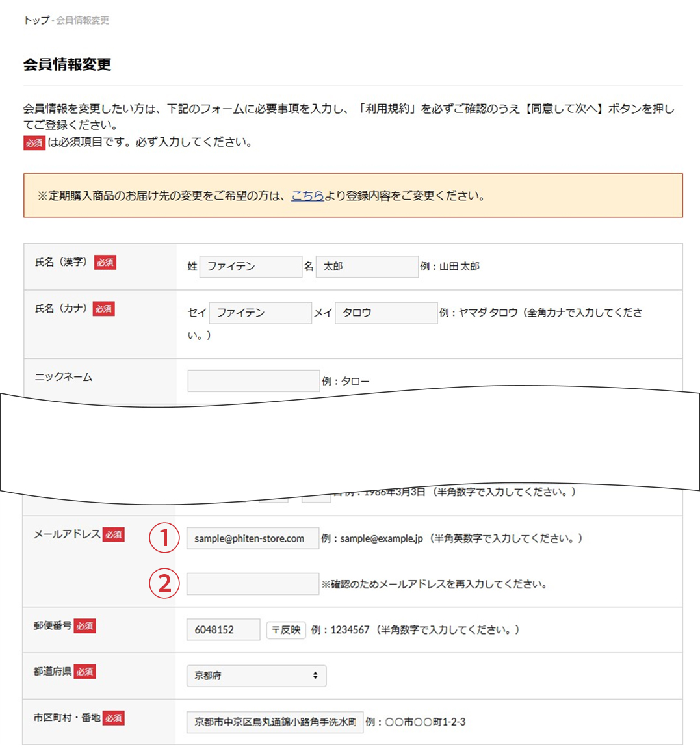The image size is (700, 749).
Task: Click the トップ breadcrumb link
Action: click(36, 20)
